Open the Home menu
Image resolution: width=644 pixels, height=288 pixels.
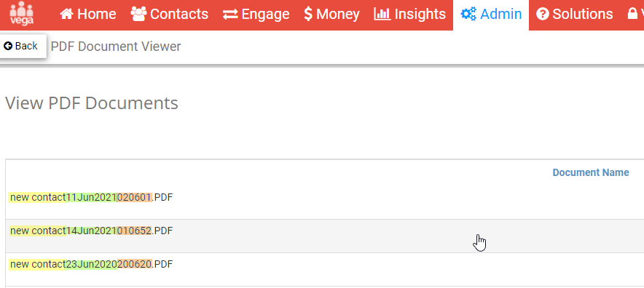(x=88, y=15)
